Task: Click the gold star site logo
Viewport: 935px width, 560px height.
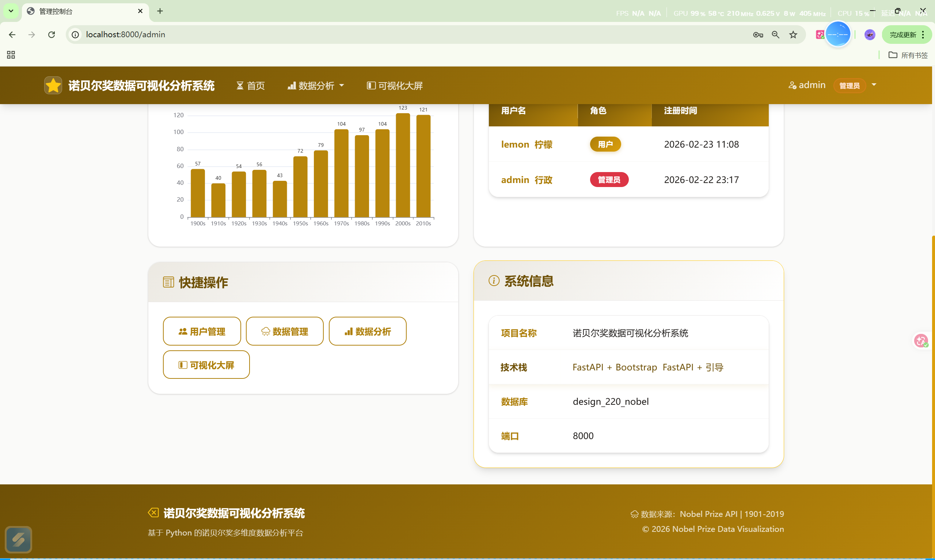Action: [x=53, y=85]
